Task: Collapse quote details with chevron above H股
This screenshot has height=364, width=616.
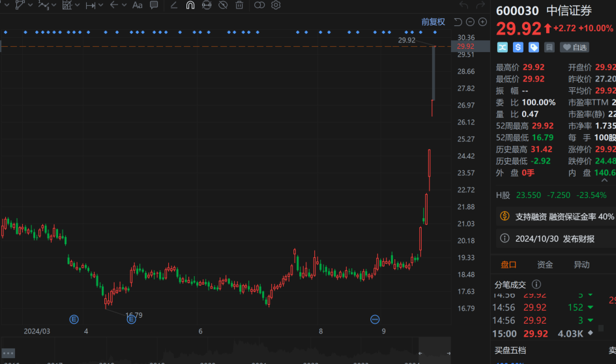Action: coord(605,180)
